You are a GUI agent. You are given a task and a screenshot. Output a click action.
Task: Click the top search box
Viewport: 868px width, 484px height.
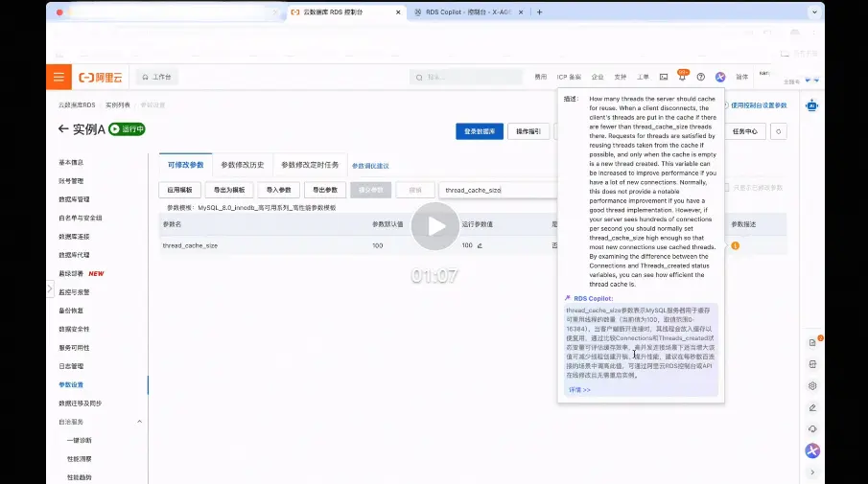(x=465, y=77)
